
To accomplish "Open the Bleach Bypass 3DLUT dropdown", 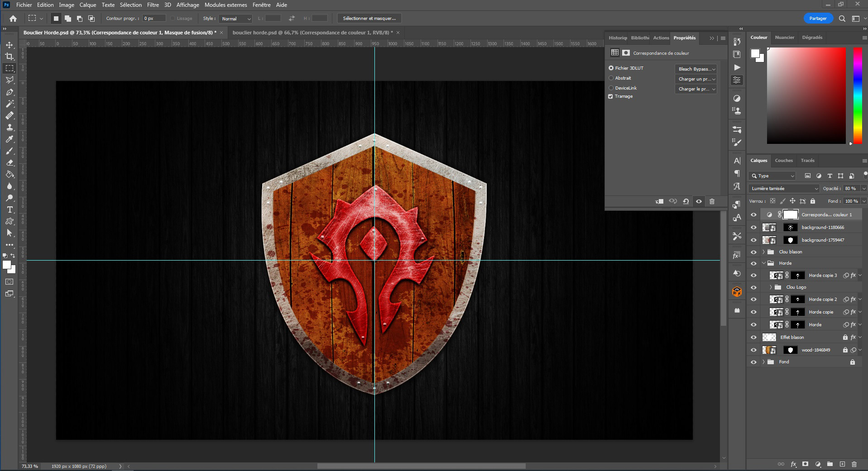I will coord(696,69).
